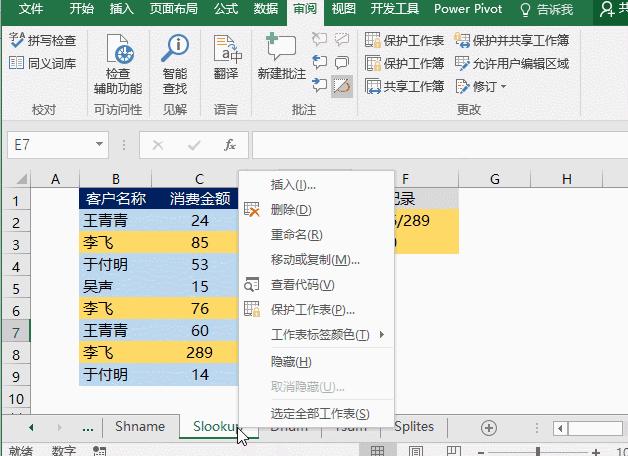
Task: Run the 拼写检查 spell check
Action: pos(42,40)
